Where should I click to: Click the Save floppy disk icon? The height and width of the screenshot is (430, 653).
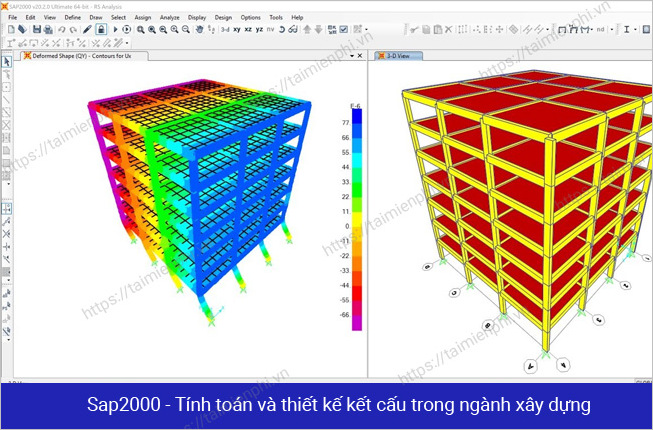pyautogui.click(x=37, y=29)
